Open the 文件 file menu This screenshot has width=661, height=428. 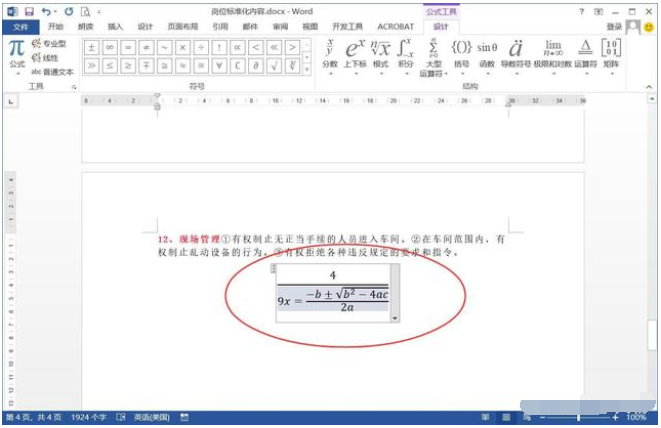click(x=20, y=26)
